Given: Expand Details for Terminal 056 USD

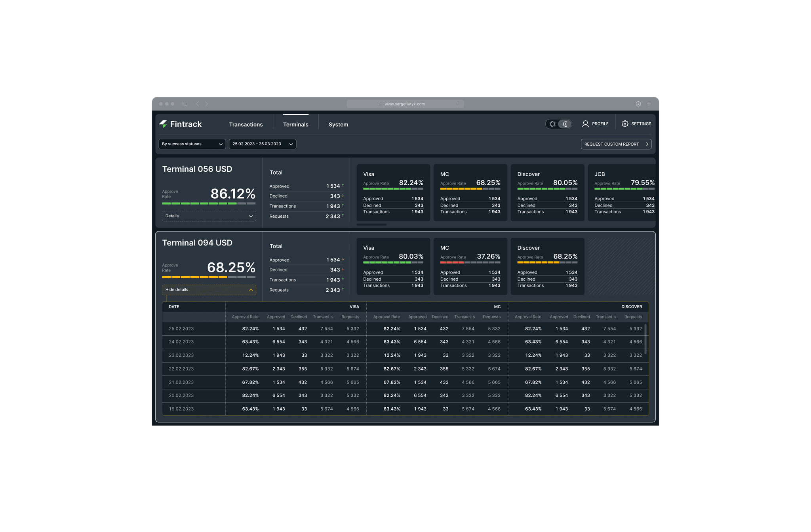Looking at the screenshot, I should (209, 216).
